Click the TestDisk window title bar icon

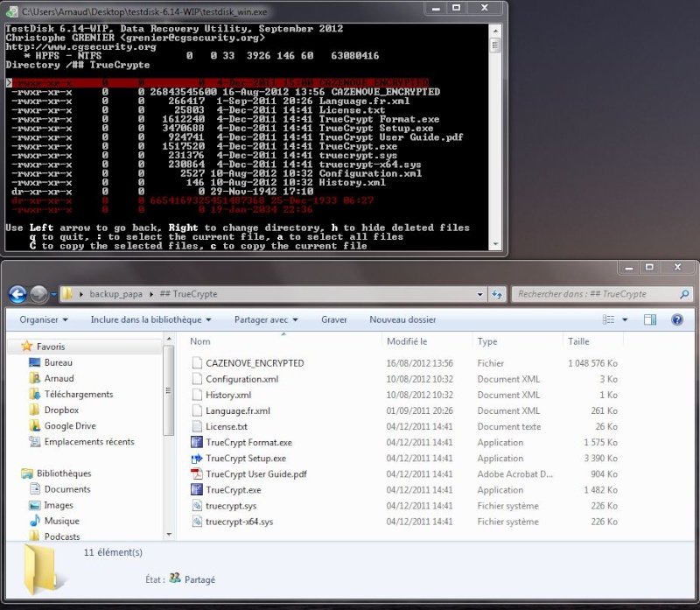pos(12,12)
